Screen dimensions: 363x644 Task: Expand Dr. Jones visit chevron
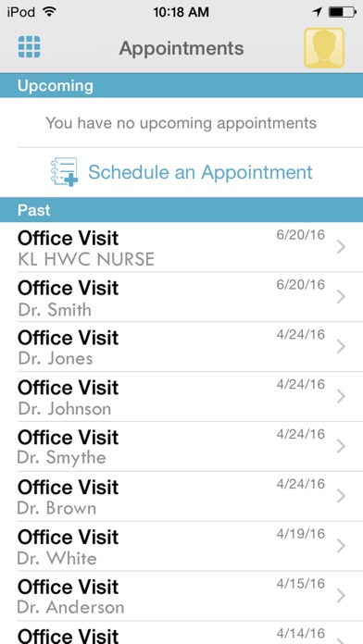coord(341,347)
